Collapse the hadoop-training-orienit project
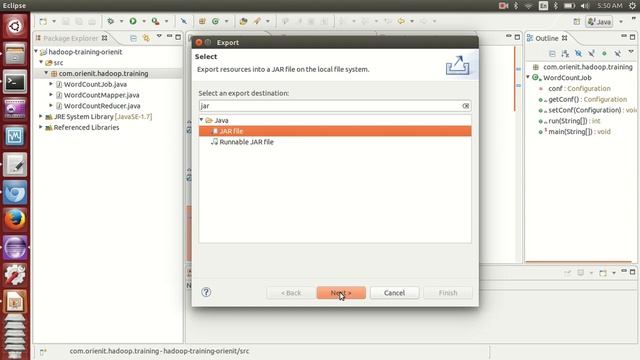Screen dimensions: 640x360 click(36, 51)
